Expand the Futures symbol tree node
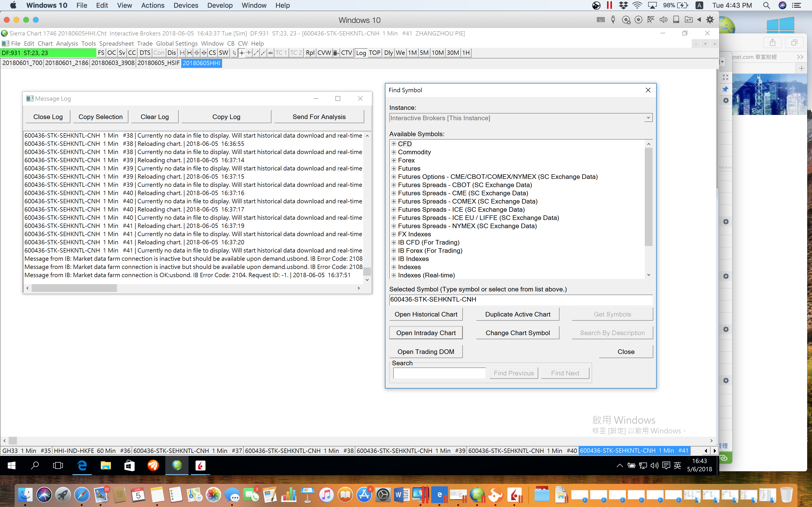 tap(394, 168)
